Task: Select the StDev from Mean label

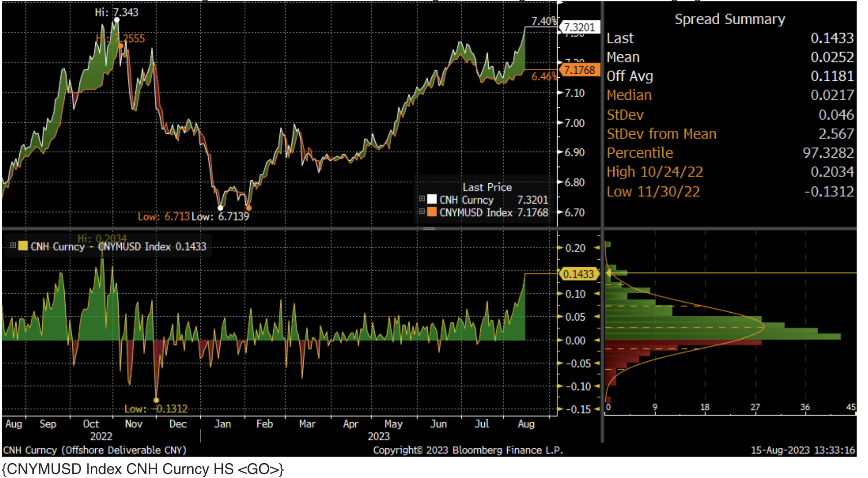Action: coord(661,134)
